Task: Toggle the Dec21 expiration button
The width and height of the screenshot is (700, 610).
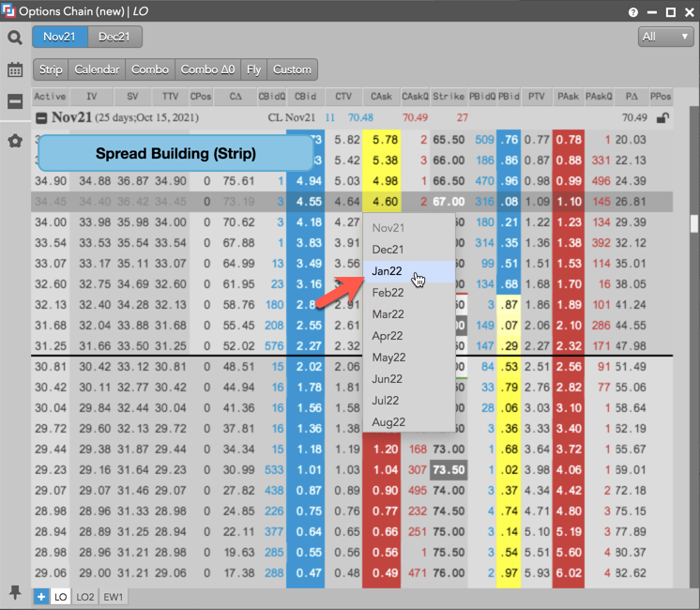Action: tap(115, 37)
